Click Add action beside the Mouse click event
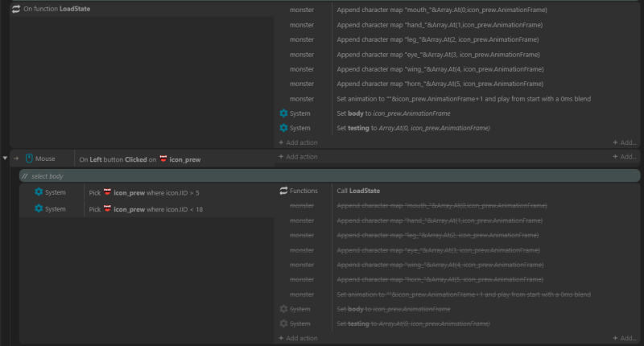 click(x=298, y=157)
